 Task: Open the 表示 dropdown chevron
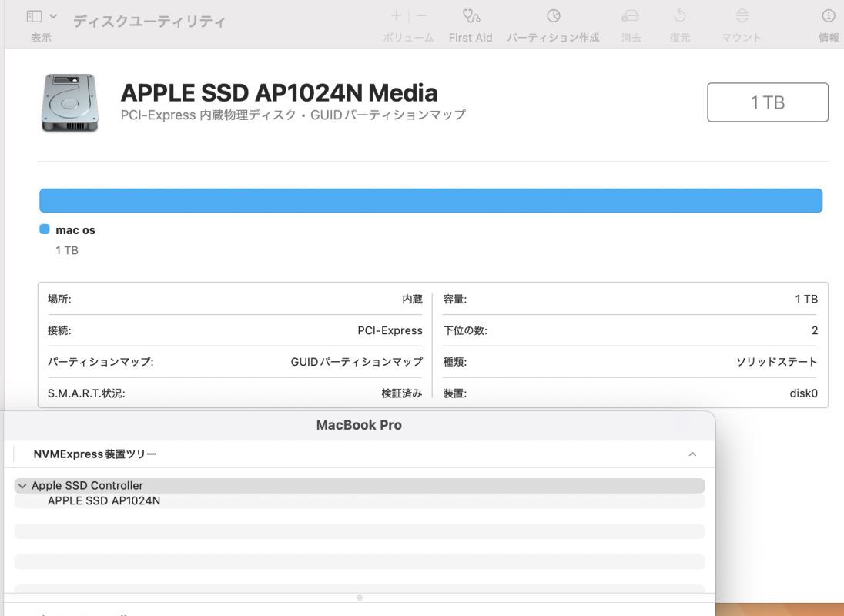pos(53,16)
